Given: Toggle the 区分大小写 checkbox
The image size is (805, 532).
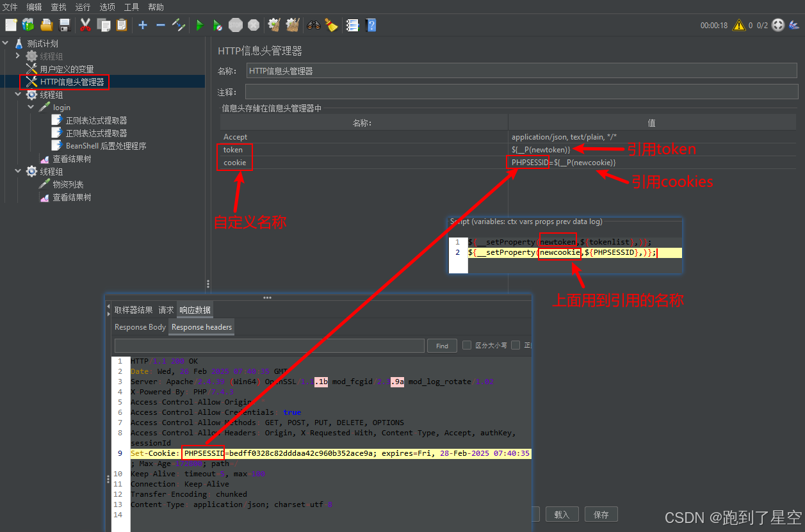Looking at the screenshot, I should pos(467,345).
